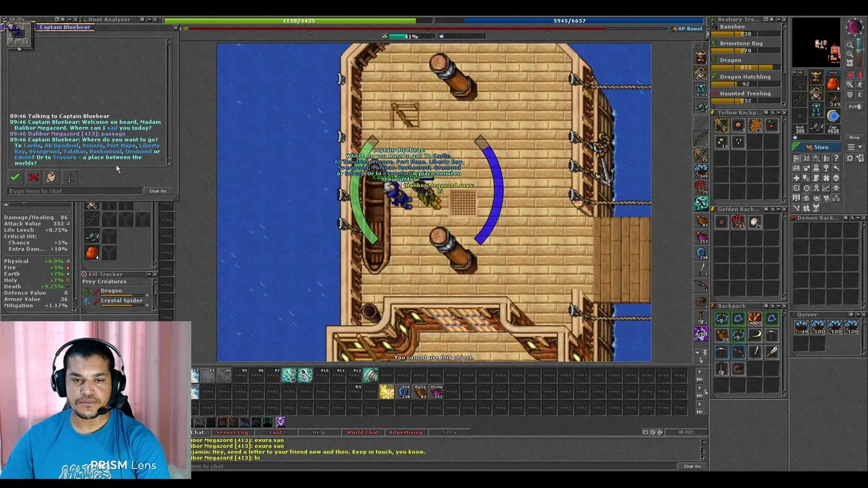Image resolution: width=868 pixels, height=488 pixels.
Task: Open the Help chat tab
Action: 318,432
